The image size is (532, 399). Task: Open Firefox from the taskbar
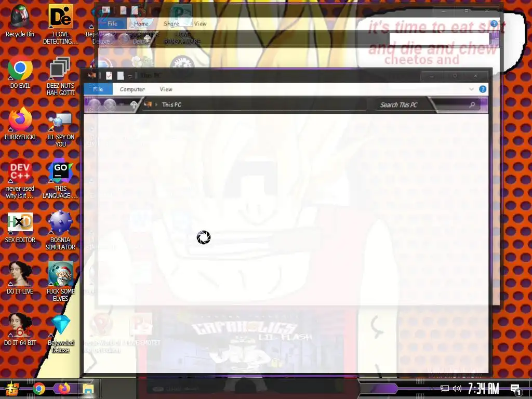[64, 389]
